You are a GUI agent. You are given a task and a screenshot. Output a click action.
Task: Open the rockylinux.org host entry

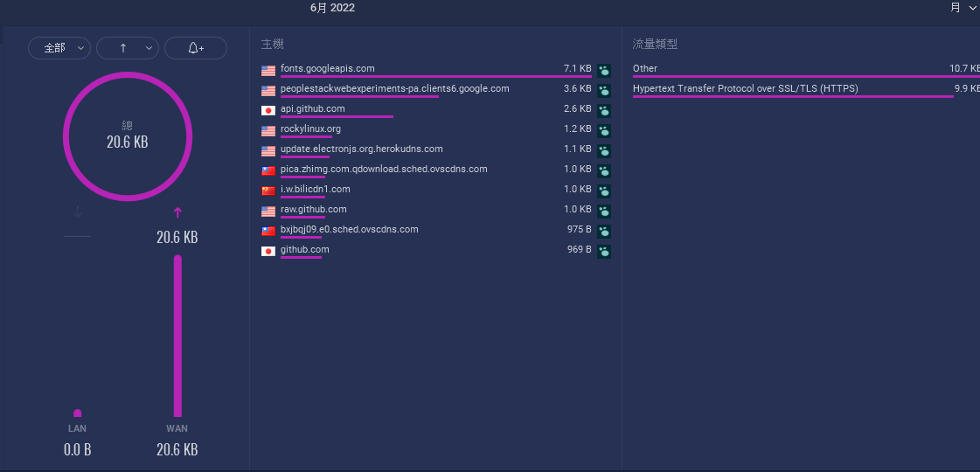tap(310, 128)
